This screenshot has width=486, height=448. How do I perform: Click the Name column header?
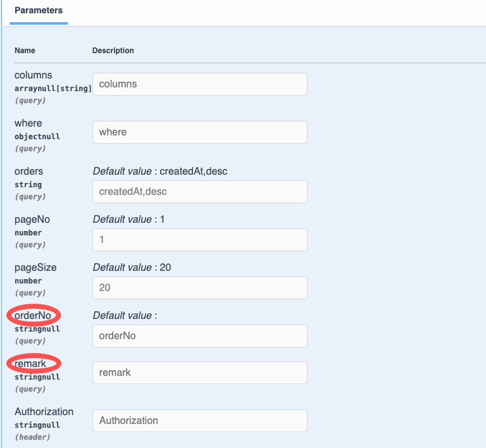(x=25, y=51)
